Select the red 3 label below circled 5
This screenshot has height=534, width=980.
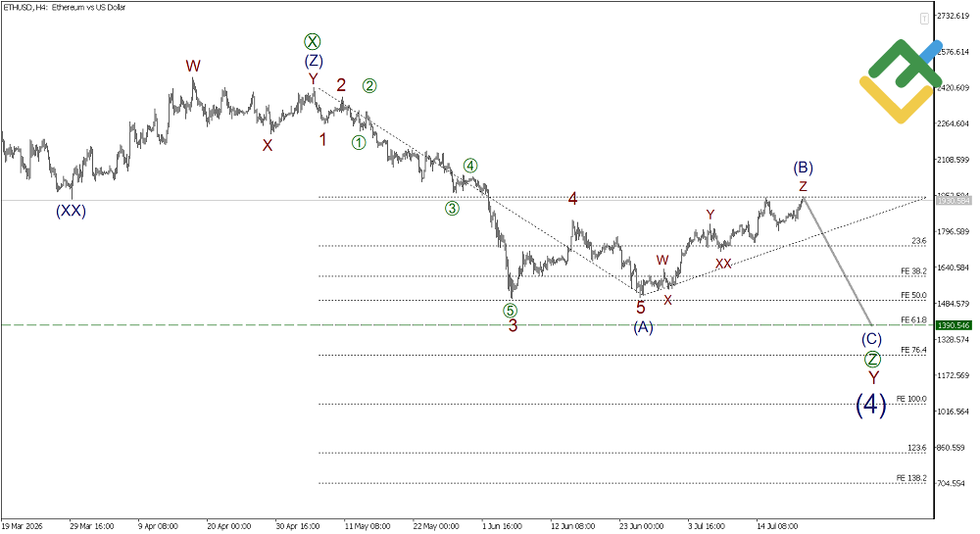pyautogui.click(x=513, y=325)
